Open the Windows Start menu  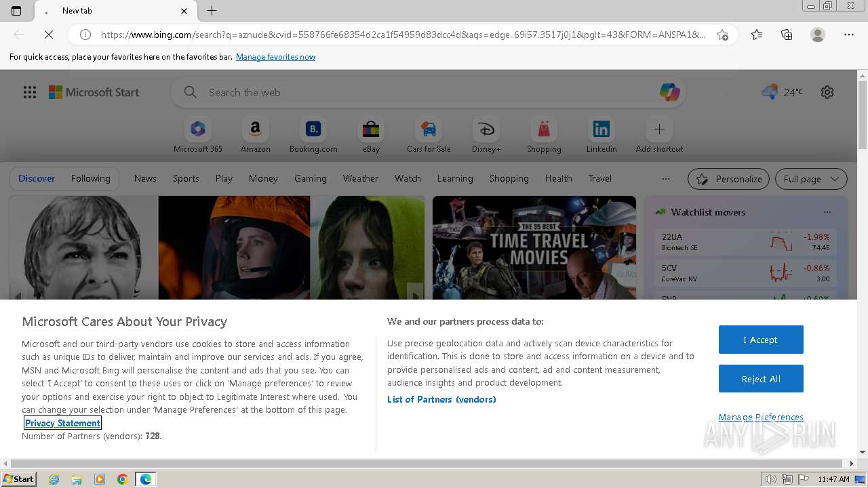(18, 479)
